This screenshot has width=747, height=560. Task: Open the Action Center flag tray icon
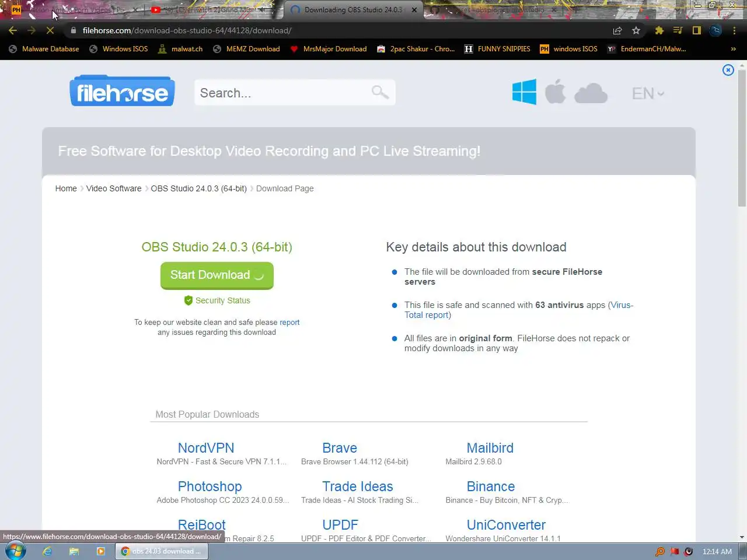click(x=675, y=551)
